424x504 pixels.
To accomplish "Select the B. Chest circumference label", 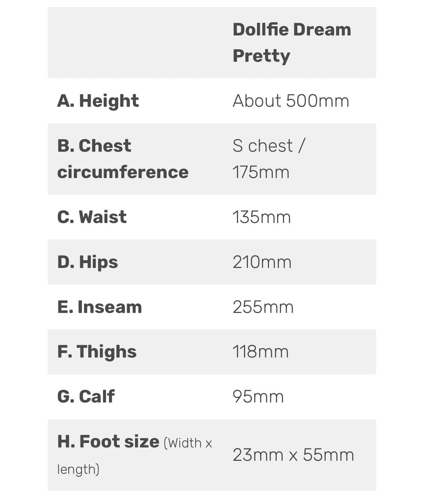I will (123, 159).
